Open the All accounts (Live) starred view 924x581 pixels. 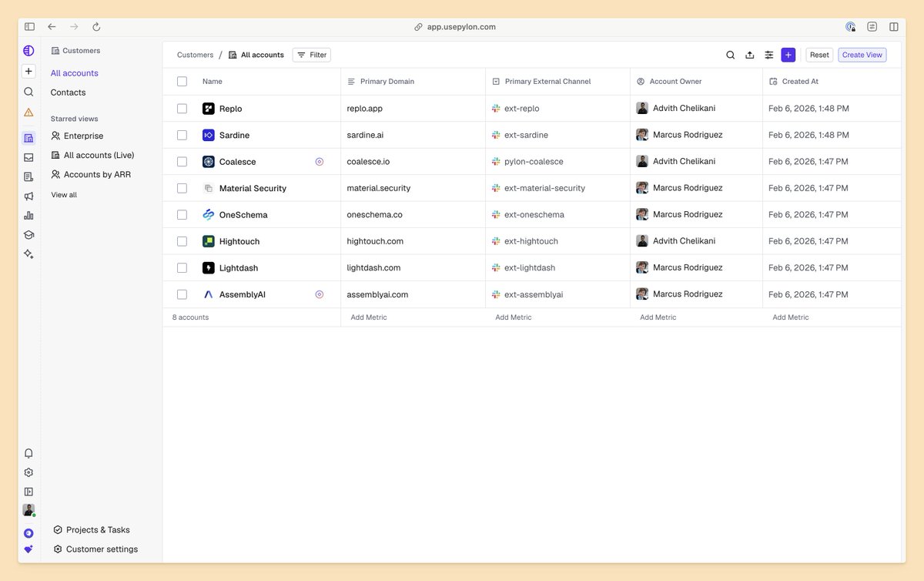(92, 155)
